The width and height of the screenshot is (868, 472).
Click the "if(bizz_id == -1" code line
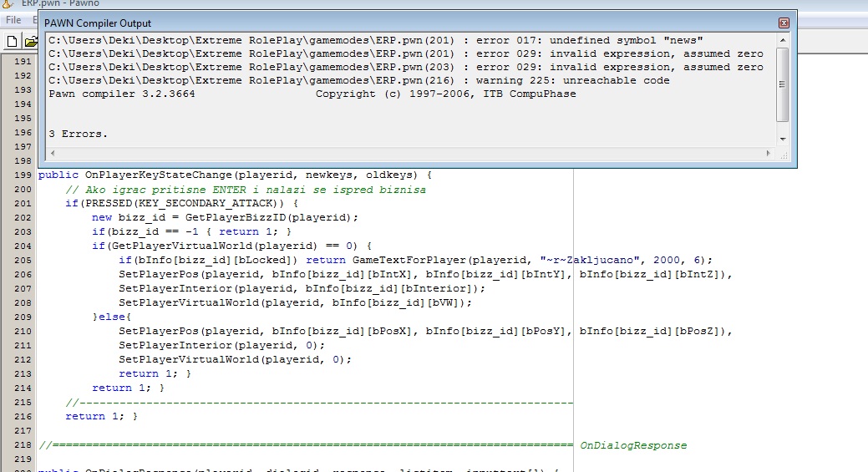[191, 232]
